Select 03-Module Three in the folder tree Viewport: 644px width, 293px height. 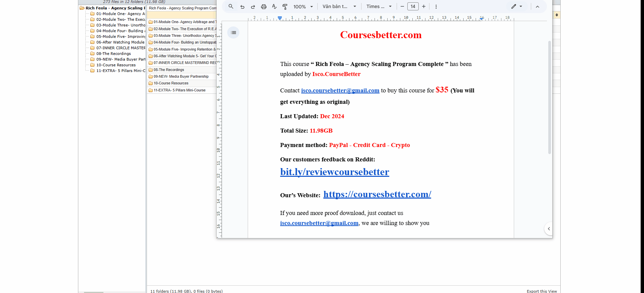[118, 25]
